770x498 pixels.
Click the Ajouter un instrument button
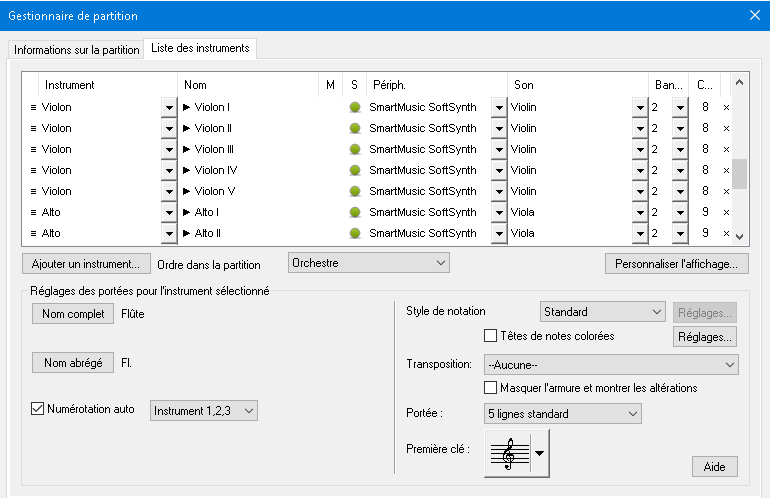pyautogui.click(x=86, y=264)
